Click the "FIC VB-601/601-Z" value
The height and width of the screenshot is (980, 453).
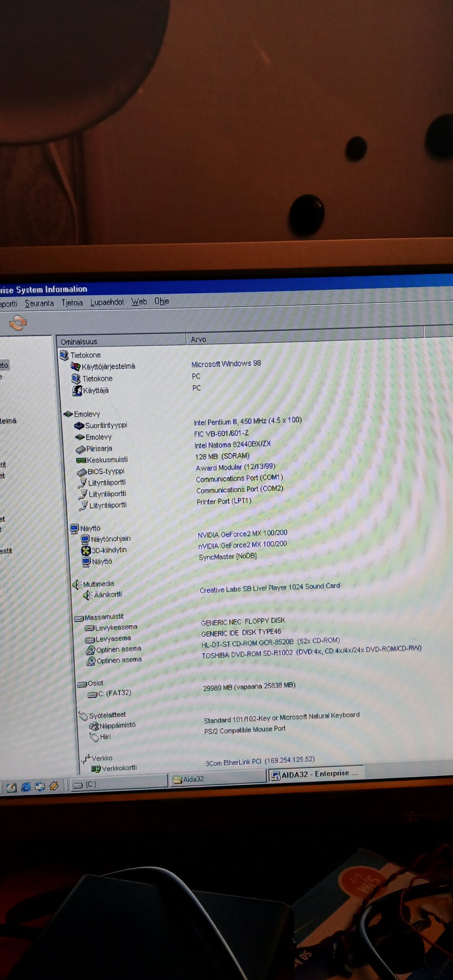pos(221,433)
